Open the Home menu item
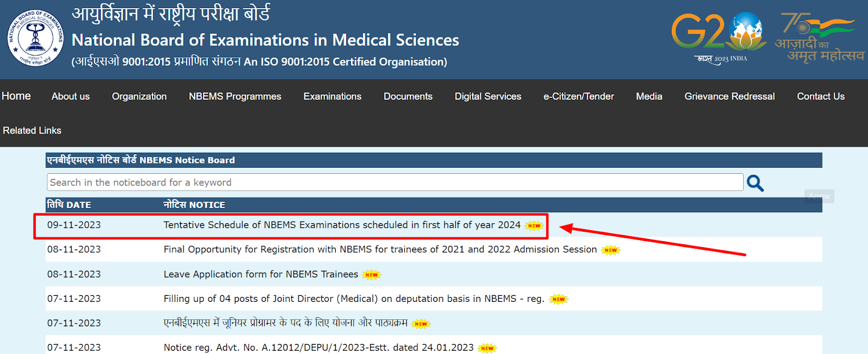Viewport: 868px width, 354px height. tap(16, 96)
